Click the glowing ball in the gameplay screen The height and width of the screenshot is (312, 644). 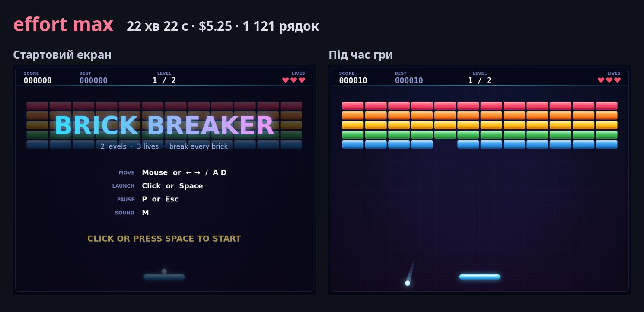pyautogui.click(x=408, y=283)
